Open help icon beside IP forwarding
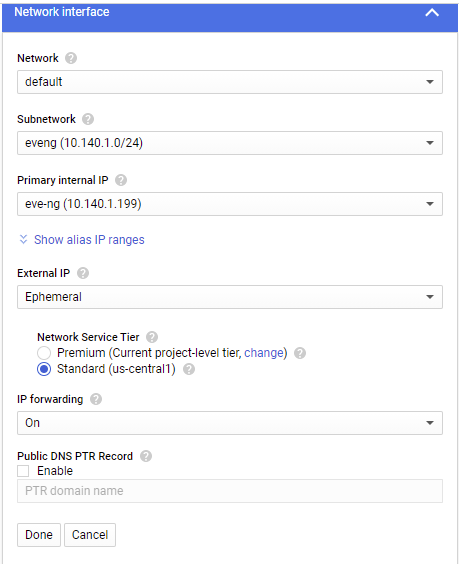 [x=96, y=399]
